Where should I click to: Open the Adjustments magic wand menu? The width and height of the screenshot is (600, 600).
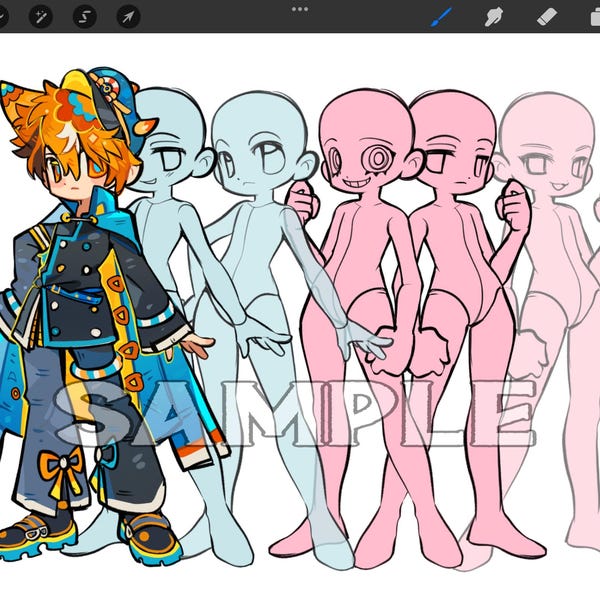click(41, 17)
